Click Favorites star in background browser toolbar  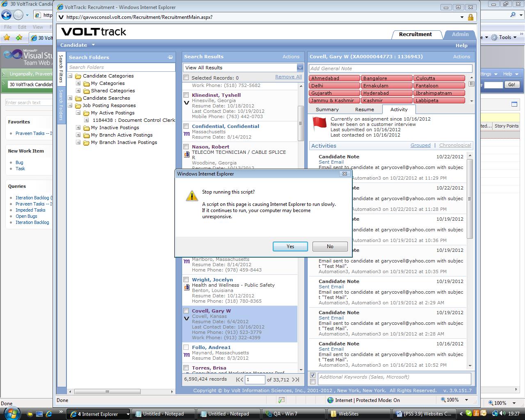pyautogui.click(x=7, y=38)
